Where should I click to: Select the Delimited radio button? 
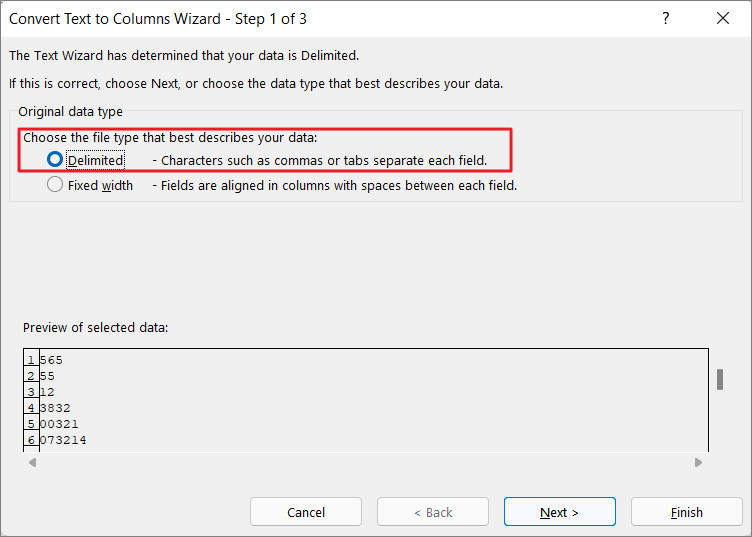click(x=55, y=160)
